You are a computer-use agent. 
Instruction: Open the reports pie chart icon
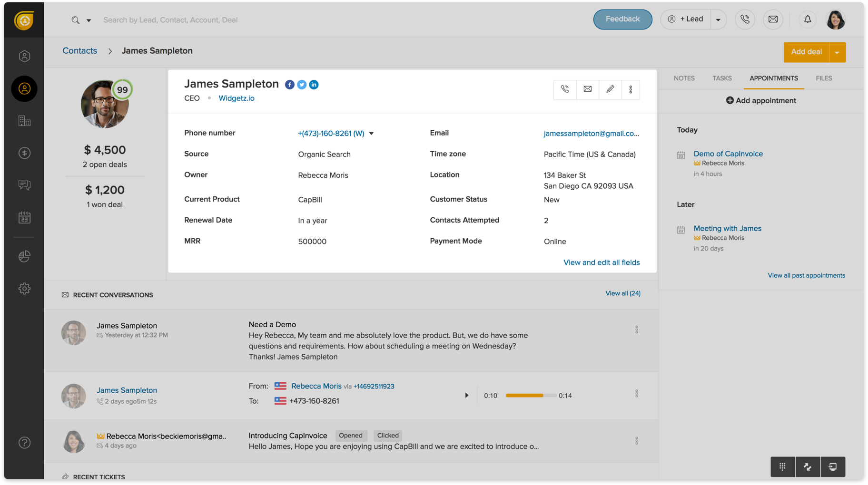click(x=24, y=256)
